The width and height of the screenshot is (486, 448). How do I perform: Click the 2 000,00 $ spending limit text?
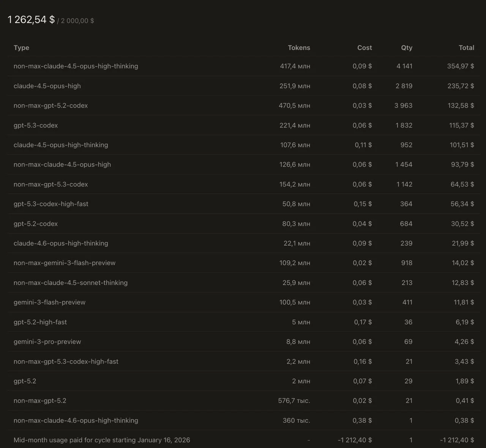point(77,21)
